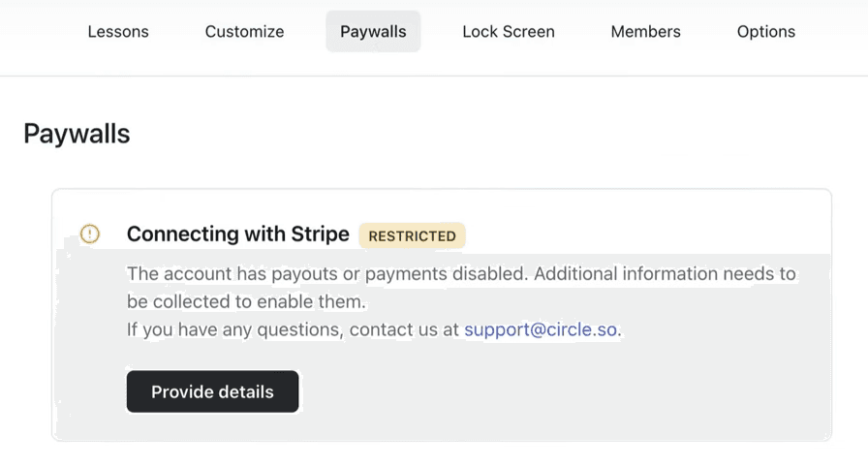868x467 pixels.
Task: Click the warning icon beside Connecting with Stripe
Action: (x=90, y=233)
